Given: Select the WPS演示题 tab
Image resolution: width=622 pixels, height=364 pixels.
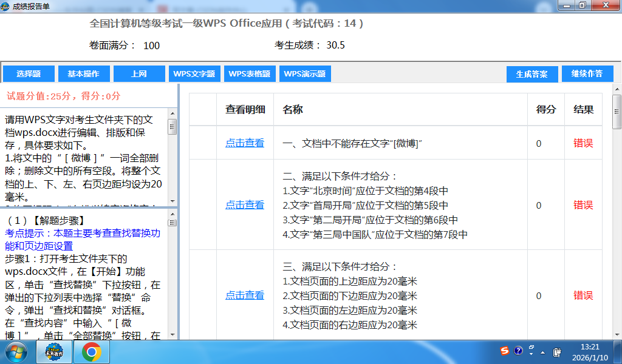Looking at the screenshot, I should 305,74.
